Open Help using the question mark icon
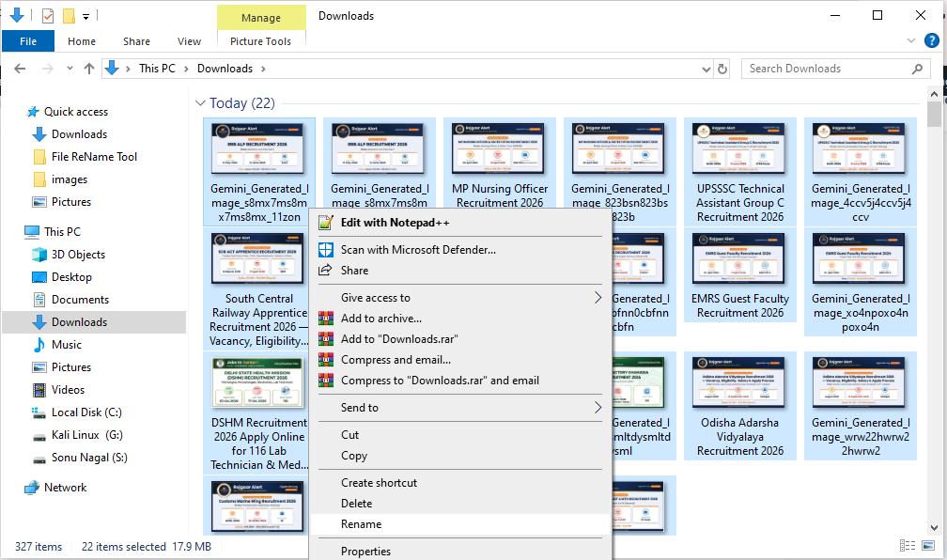 point(931,40)
